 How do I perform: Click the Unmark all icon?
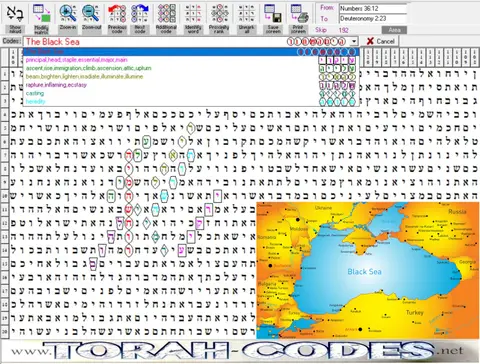246,13
